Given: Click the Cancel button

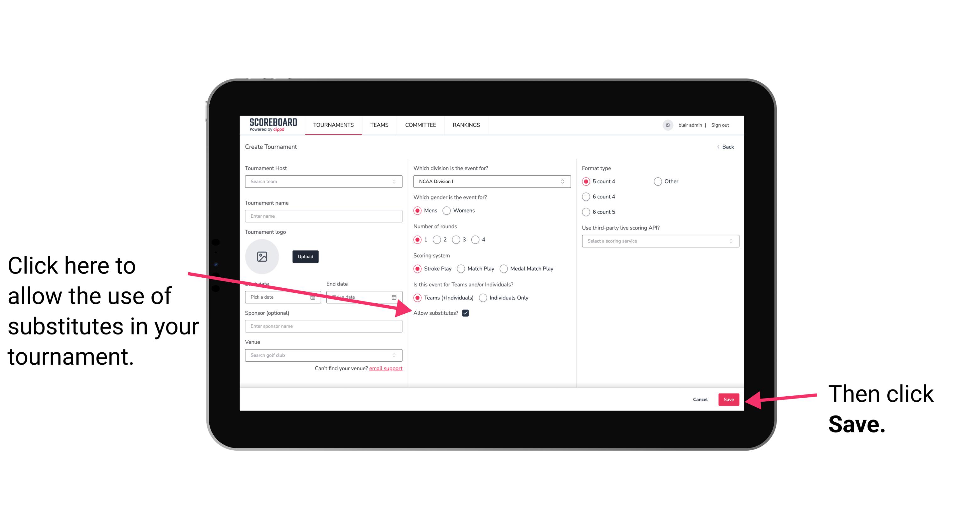Looking at the screenshot, I should 701,399.
